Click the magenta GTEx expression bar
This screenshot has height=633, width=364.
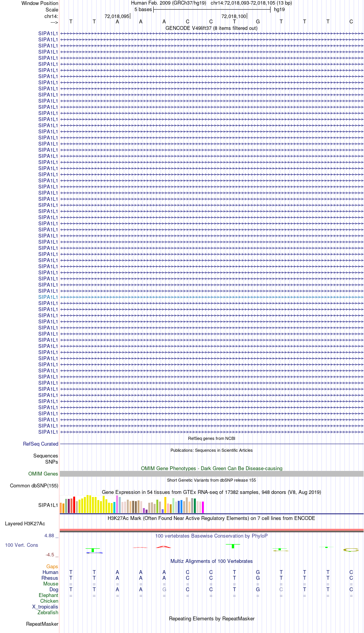pos(203,507)
